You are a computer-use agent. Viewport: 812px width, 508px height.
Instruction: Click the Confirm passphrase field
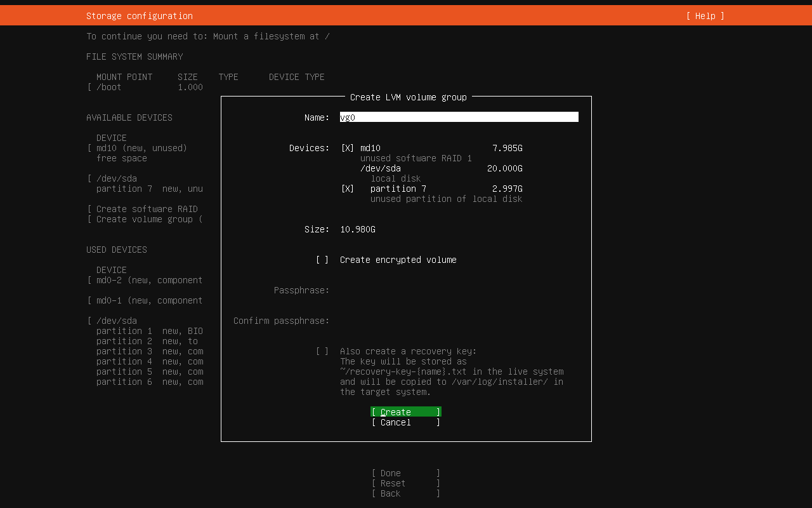[459, 321]
